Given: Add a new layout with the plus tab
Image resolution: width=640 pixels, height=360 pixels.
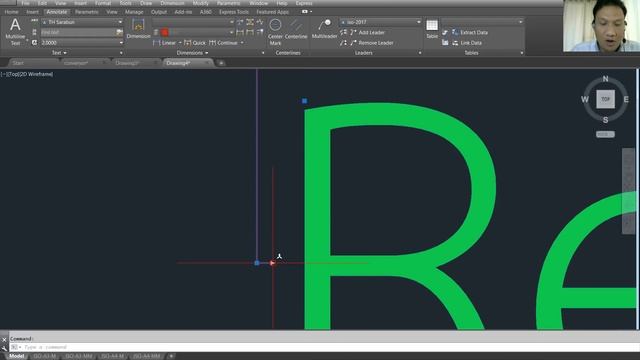Looking at the screenshot, I should (171, 356).
